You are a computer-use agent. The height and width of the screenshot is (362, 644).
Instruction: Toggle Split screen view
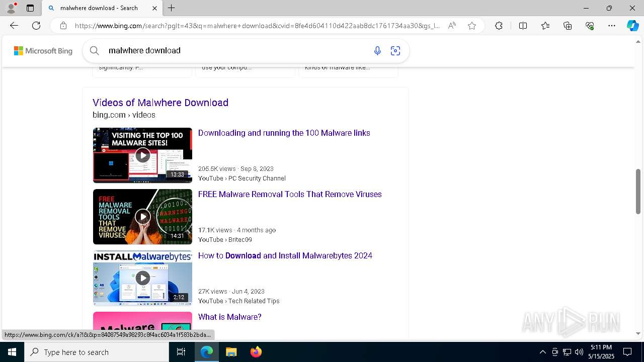point(523,26)
